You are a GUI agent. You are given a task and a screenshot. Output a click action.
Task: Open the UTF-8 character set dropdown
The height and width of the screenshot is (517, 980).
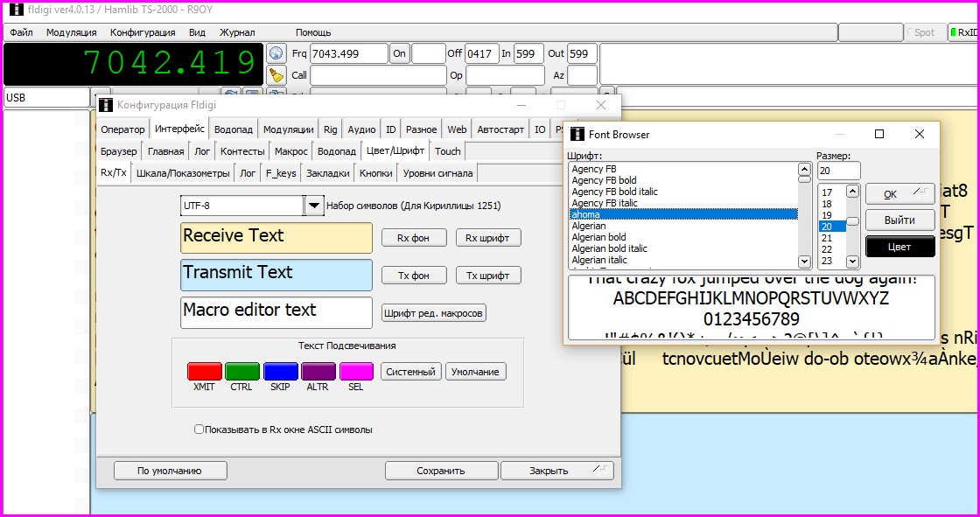313,206
